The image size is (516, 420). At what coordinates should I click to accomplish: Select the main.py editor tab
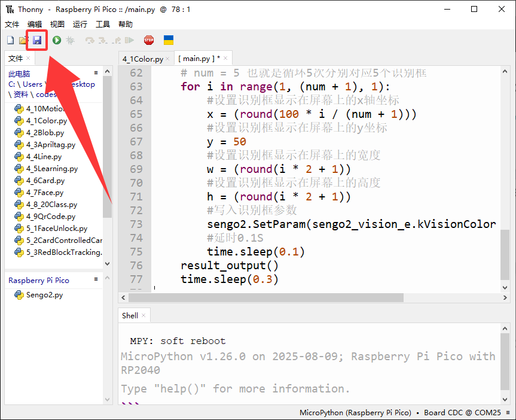(199, 59)
